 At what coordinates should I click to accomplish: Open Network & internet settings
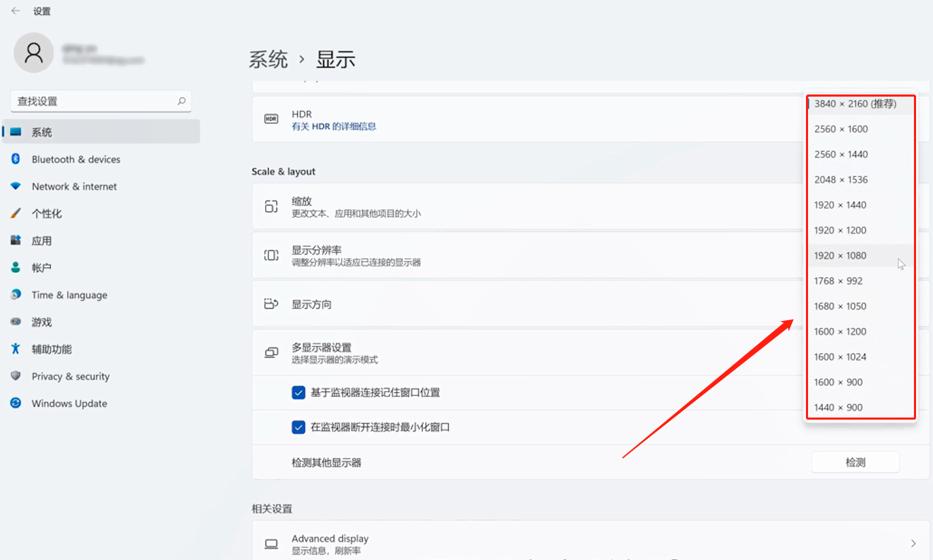tap(74, 186)
